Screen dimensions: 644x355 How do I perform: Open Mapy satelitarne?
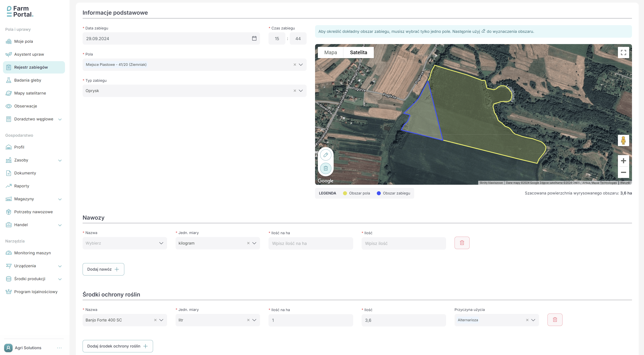[34, 93]
